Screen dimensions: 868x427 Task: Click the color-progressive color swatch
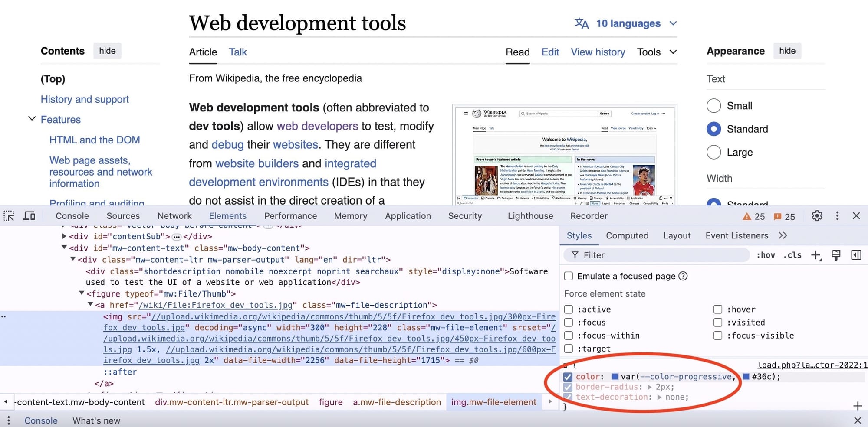(615, 377)
